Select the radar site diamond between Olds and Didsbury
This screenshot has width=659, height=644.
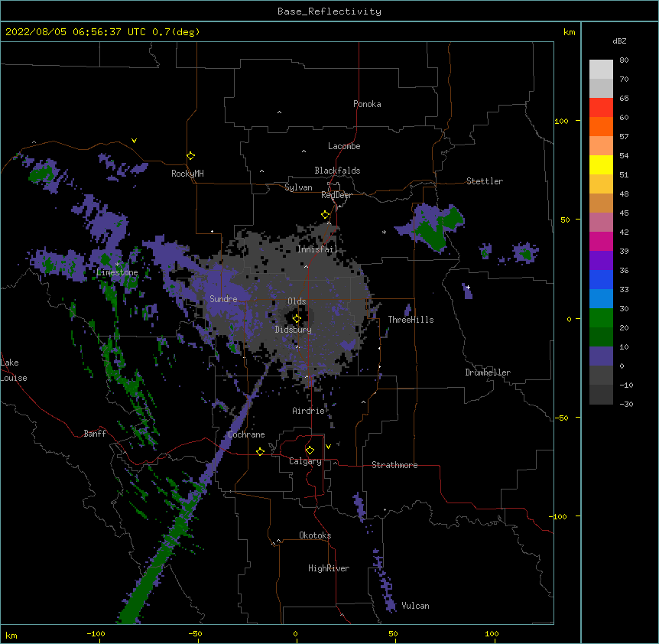297,318
